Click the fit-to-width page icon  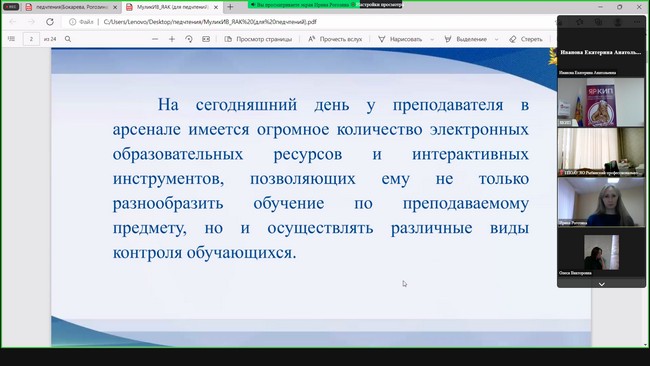206,39
